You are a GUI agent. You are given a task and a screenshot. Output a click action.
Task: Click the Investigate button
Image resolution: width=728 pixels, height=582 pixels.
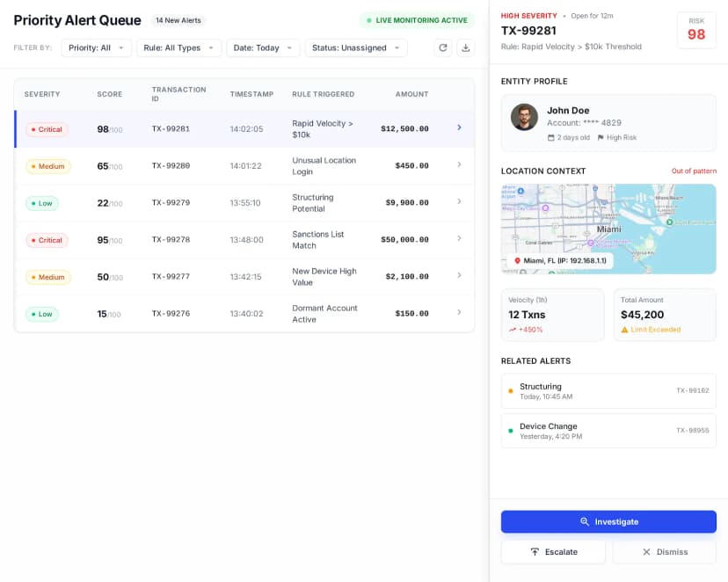(x=608, y=521)
